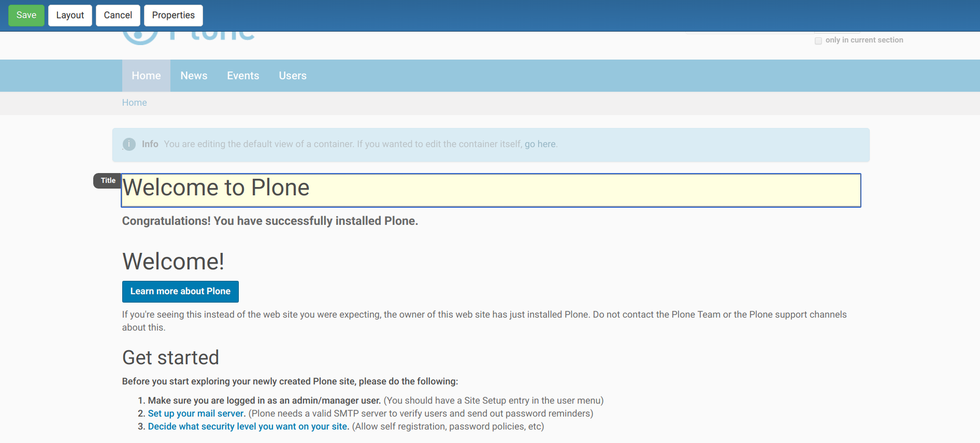Click the Before you start exploring text
The image size is (980, 443).
click(290, 381)
